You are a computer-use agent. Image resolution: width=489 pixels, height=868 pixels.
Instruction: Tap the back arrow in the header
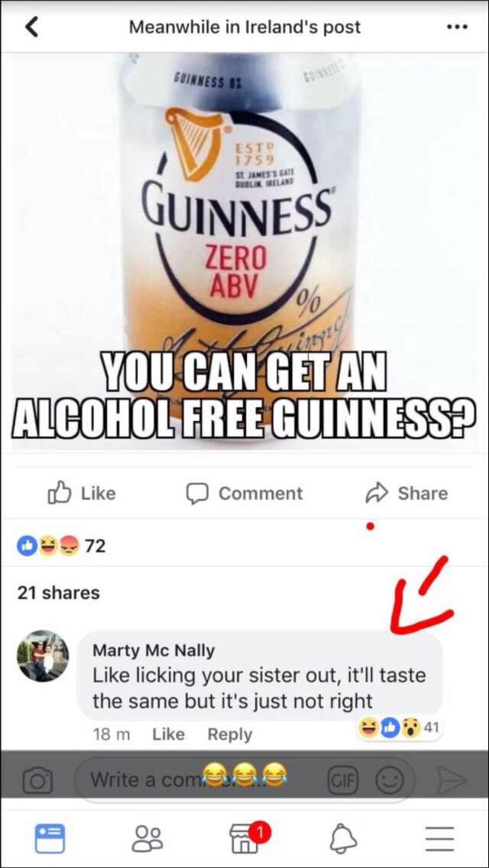pos(33,27)
